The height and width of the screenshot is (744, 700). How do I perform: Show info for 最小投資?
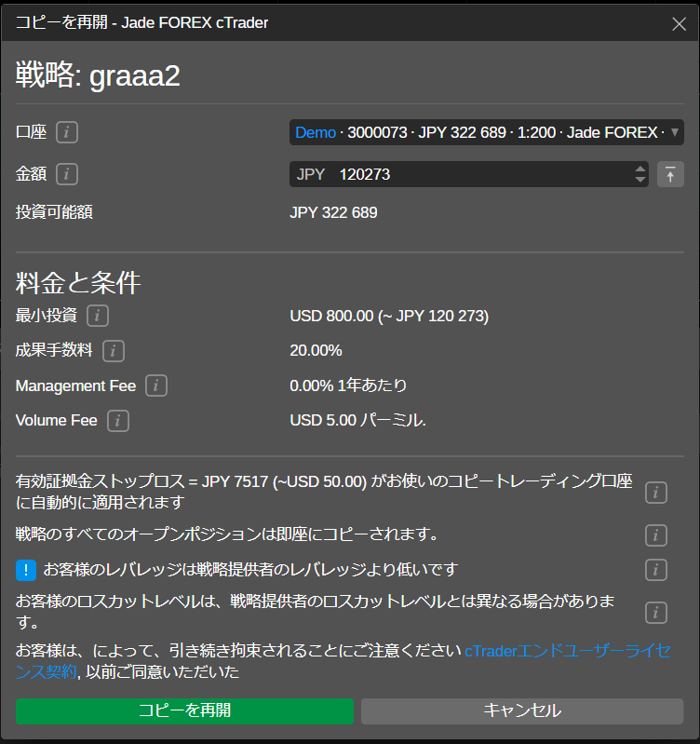97,316
